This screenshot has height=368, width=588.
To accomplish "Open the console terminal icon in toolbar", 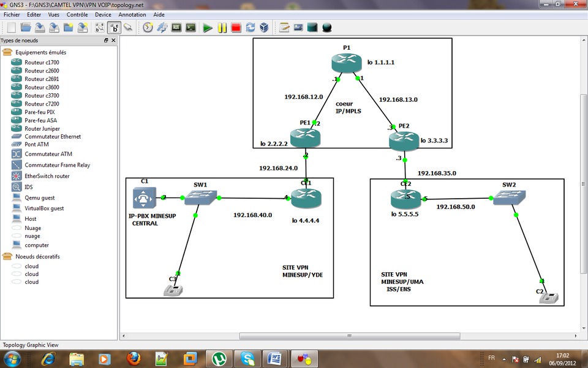I will [x=191, y=28].
